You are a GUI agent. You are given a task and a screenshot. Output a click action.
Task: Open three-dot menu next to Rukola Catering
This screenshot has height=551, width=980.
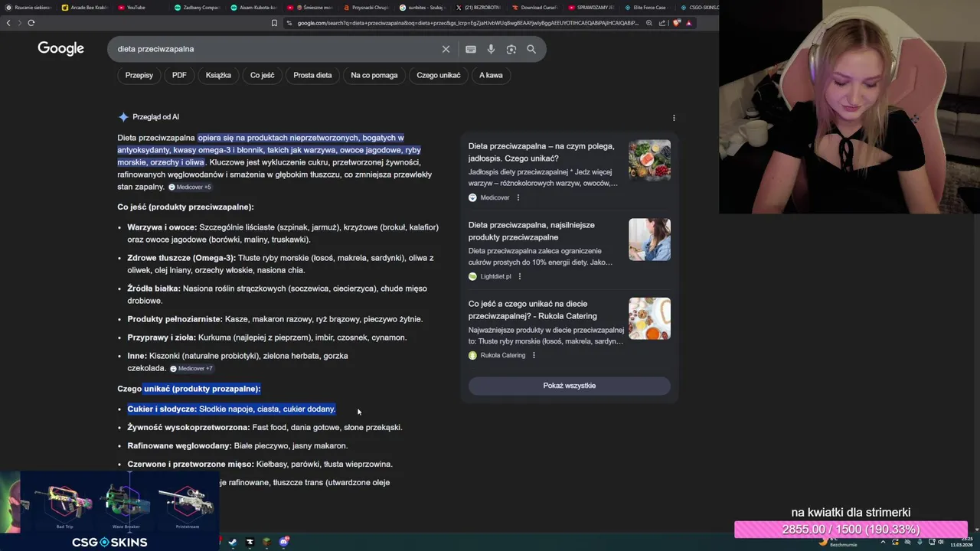pyautogui.click(x=534, y=355)
